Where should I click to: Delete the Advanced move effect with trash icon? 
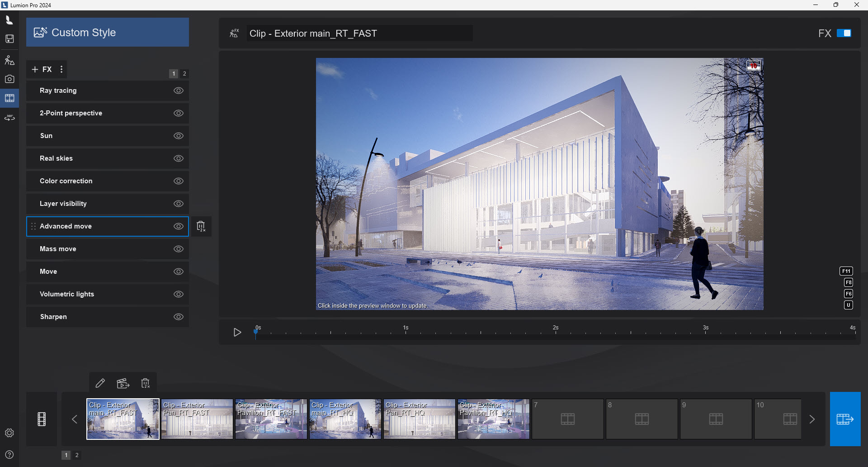point(201,226)
